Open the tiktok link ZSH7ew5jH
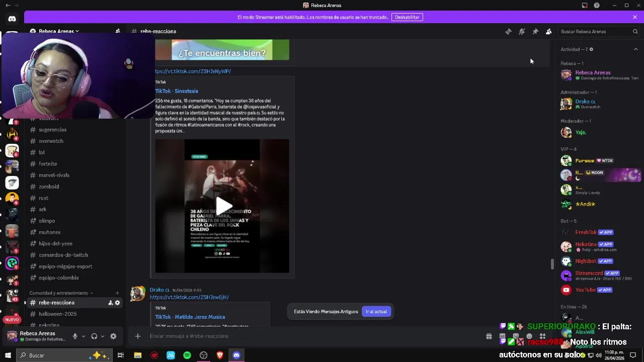 coord(189,297)
